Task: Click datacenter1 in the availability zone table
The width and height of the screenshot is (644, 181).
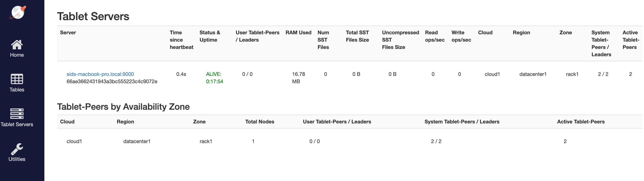Action: click(137, 141)
